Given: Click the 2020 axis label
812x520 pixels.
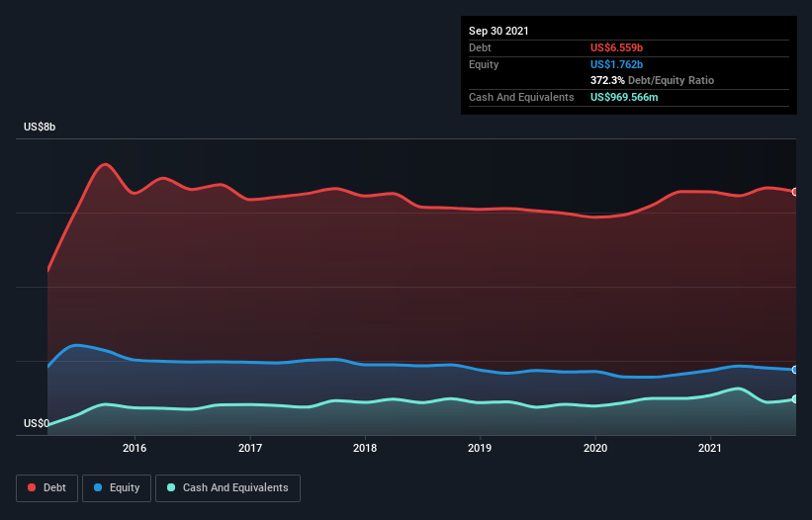Looking at the screenshot, I should [x=595, y=448].
